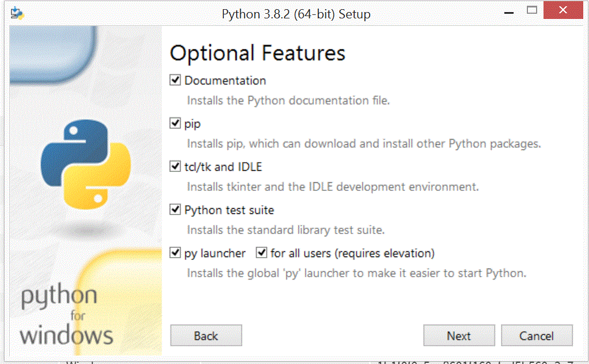Click the Python logo in side banner
The height and width of the screenshot is (364, 589).
pyautogui.click(x=86, y=164)
